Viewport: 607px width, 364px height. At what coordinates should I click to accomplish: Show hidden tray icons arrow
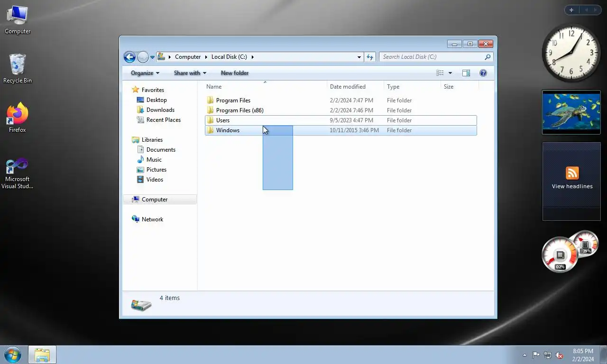(x=524, y=355)
